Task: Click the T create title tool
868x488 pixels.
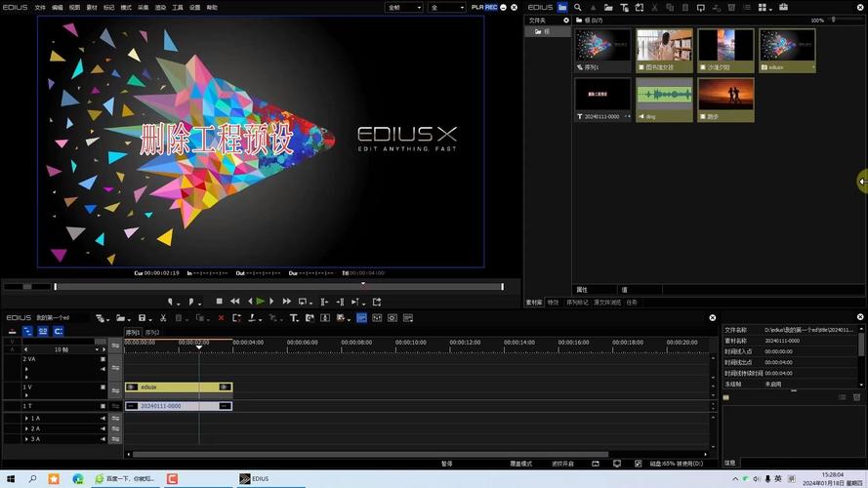Action: pyautogui.click(x=293, y=318)
